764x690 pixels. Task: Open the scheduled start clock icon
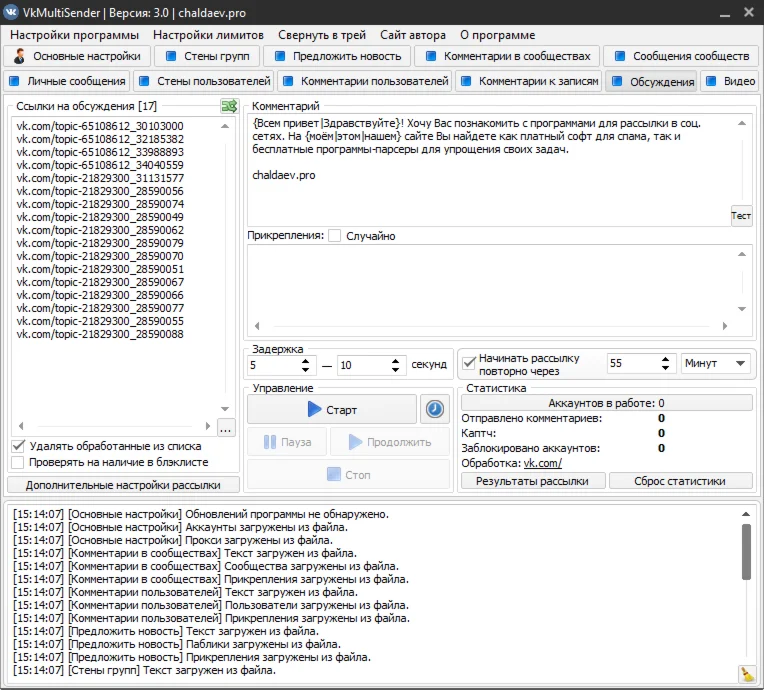(434, 409)
